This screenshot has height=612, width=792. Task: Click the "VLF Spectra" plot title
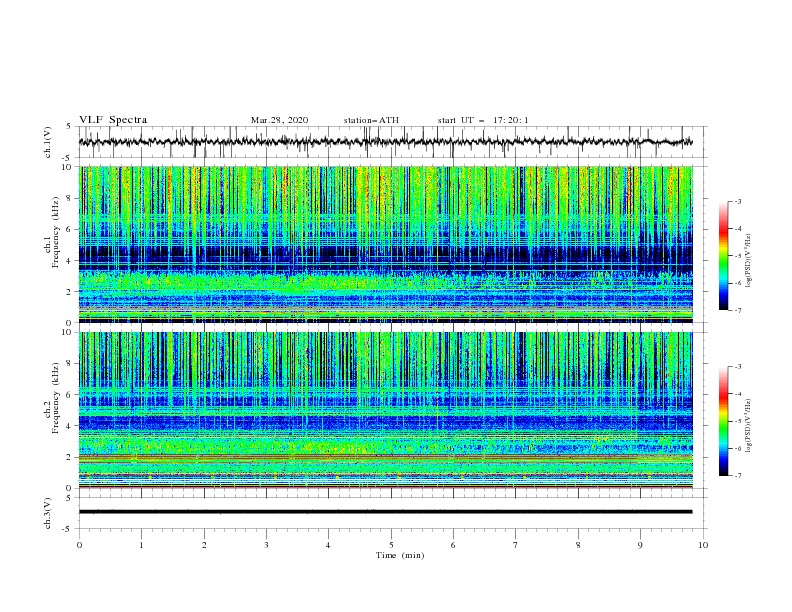click(113, 120)
